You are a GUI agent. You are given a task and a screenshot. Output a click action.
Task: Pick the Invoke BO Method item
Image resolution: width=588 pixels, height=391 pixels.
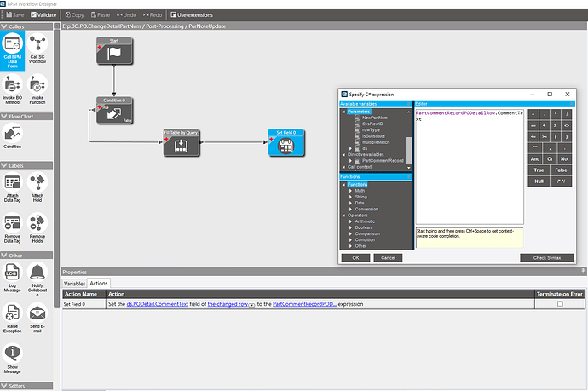(x=13, y=89)
